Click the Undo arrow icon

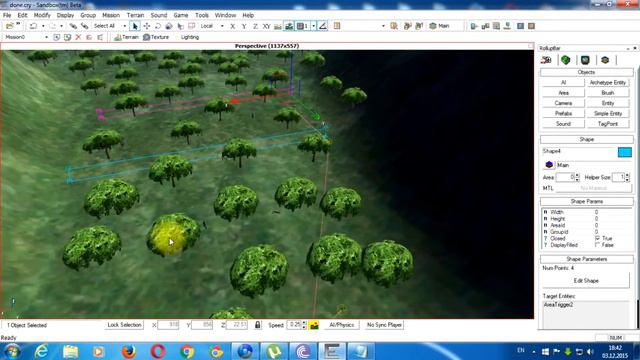pyautogui.click(x=33, y=26)
